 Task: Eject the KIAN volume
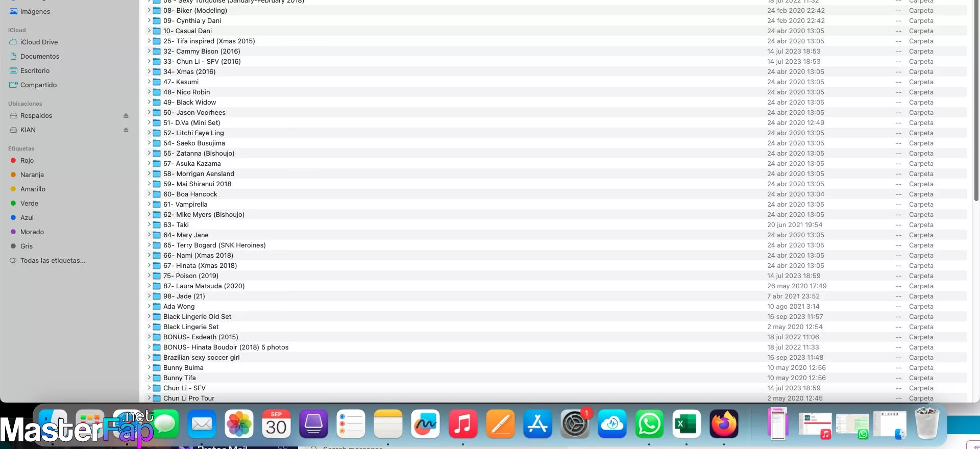(126, 130)
